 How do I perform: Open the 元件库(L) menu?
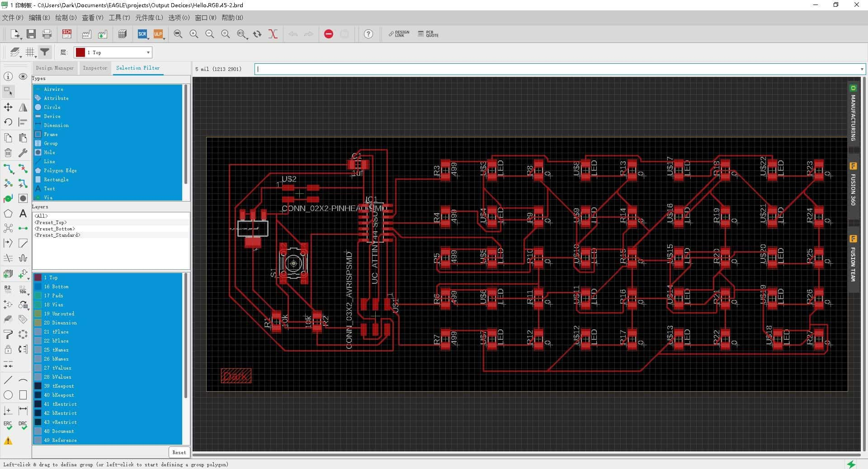(x=149, y=18)
